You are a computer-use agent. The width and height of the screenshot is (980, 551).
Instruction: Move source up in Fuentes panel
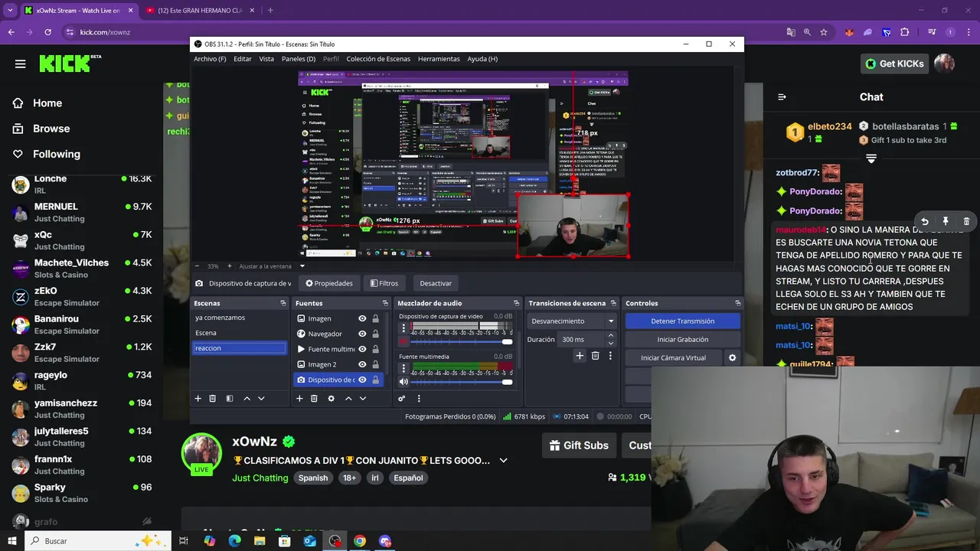(x=348, y=399)
